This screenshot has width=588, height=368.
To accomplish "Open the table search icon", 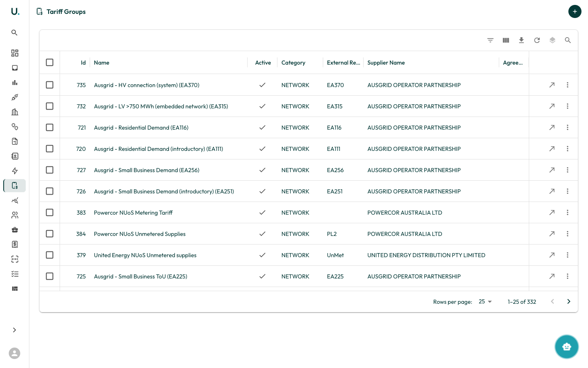I will tap(568, 40).
